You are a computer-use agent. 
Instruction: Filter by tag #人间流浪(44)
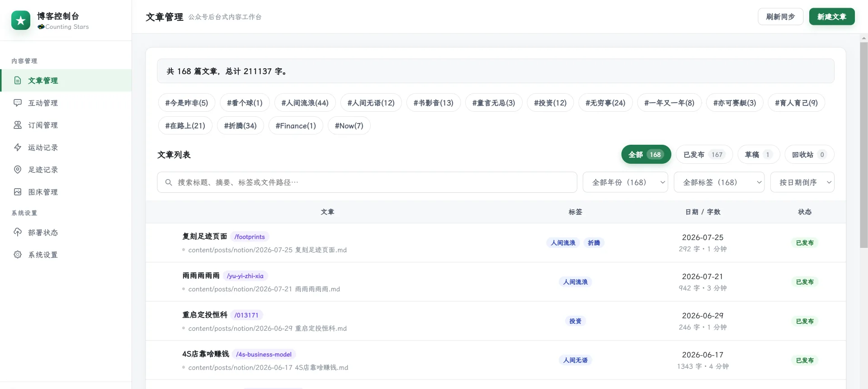click(305, 103)
